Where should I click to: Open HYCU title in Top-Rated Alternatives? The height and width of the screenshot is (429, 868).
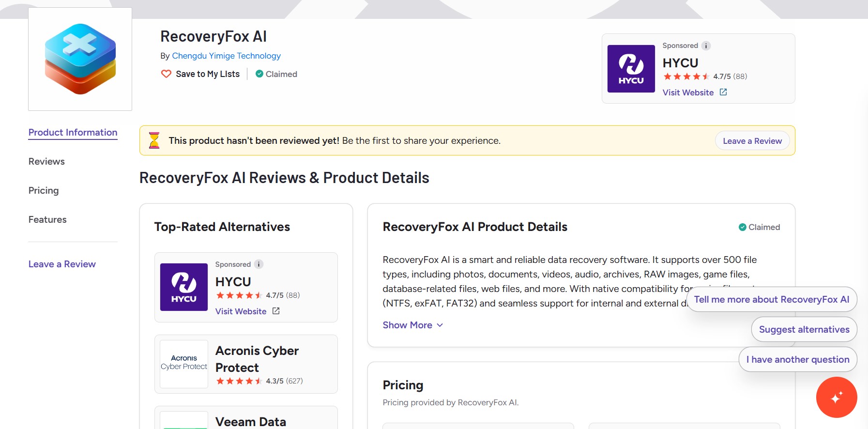[x=233, y=282]
